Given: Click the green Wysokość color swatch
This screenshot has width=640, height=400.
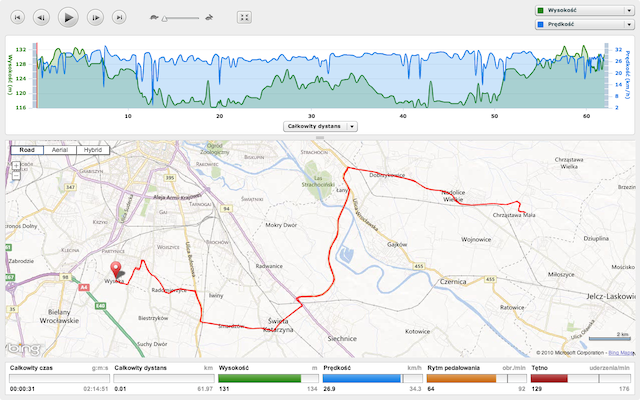Looking at the screenshot, I should pyautogui.click(x=541, y=11).
